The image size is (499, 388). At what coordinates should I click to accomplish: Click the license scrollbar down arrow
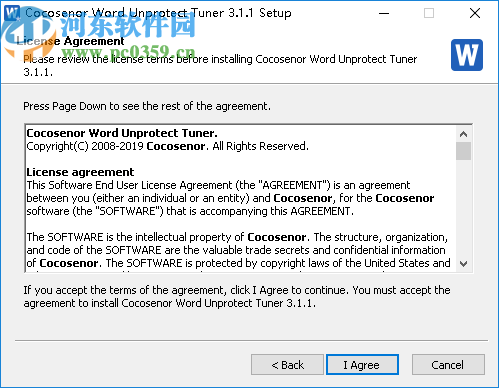[463, 264]
